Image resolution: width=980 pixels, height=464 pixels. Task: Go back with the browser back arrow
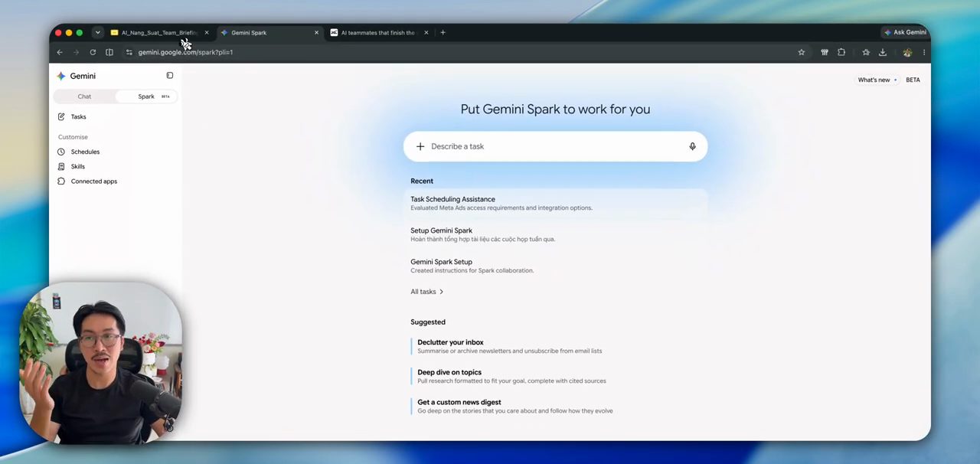(60, 52)
